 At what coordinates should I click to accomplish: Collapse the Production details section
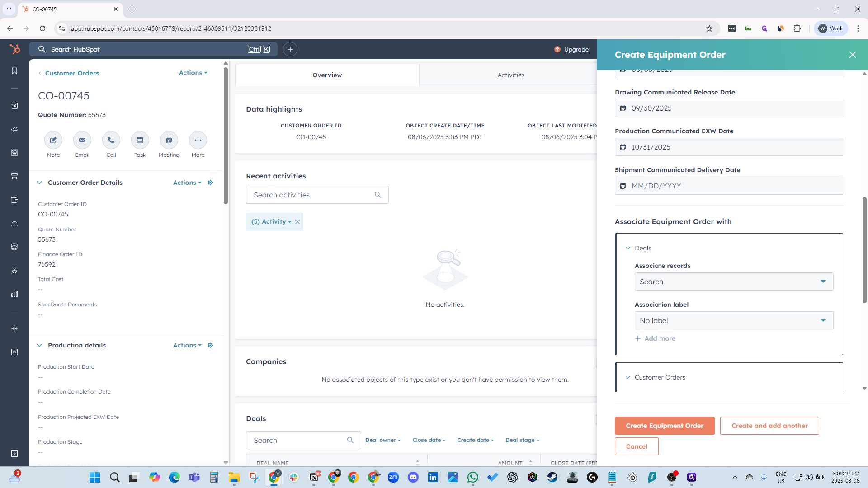coord(39,345)
